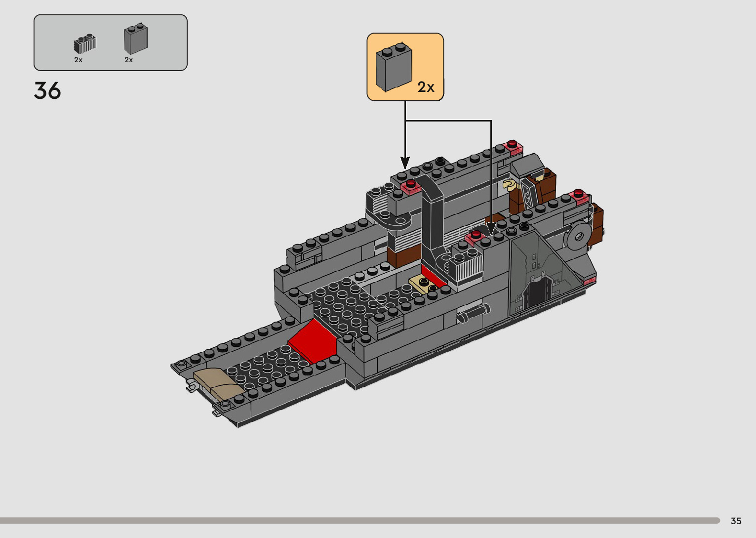Screen dimensions: 756x538
Task: Click the page progress bar at bottom
Action: click(359, 520)
